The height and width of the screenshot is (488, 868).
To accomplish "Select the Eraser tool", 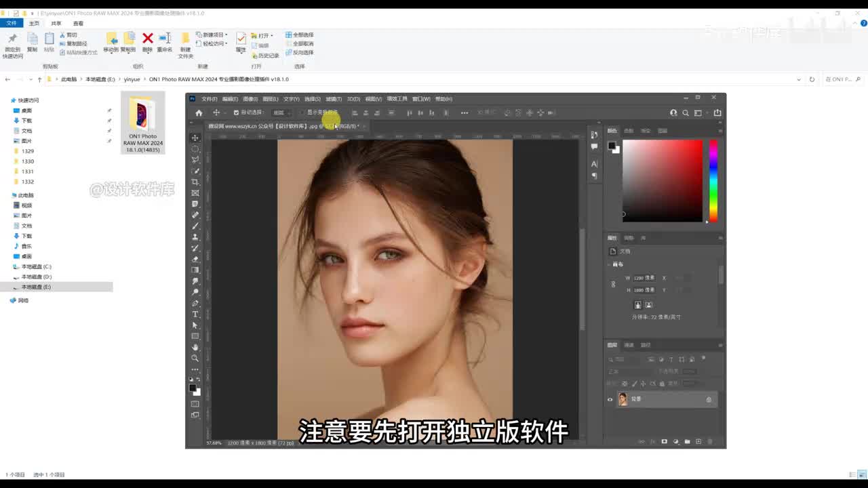I will [195, 259].
